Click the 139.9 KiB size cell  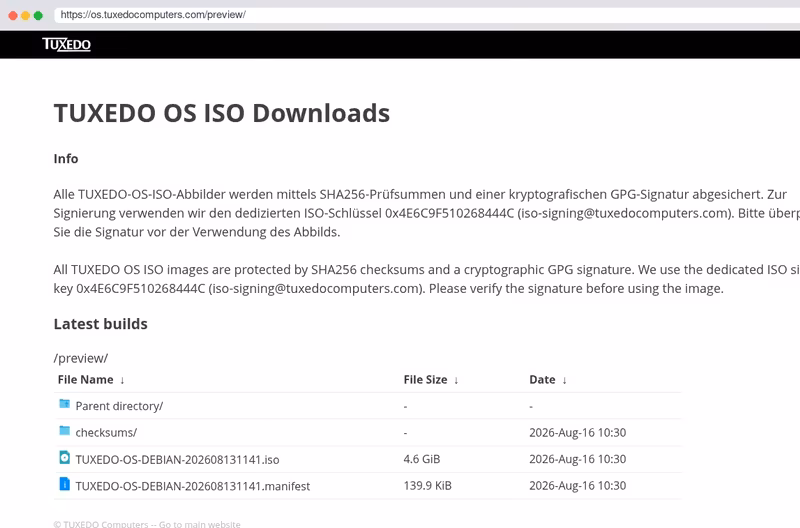[428, 486]
